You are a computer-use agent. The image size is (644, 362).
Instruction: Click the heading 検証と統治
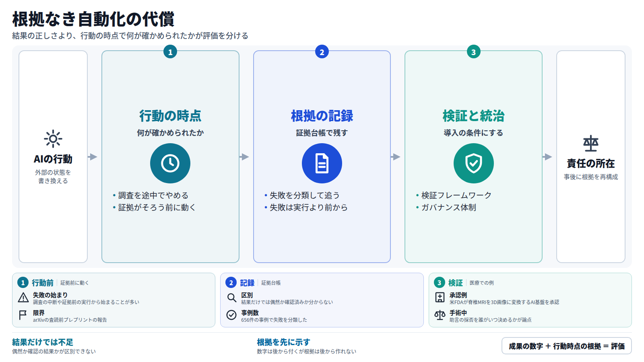tap(474, 116)
